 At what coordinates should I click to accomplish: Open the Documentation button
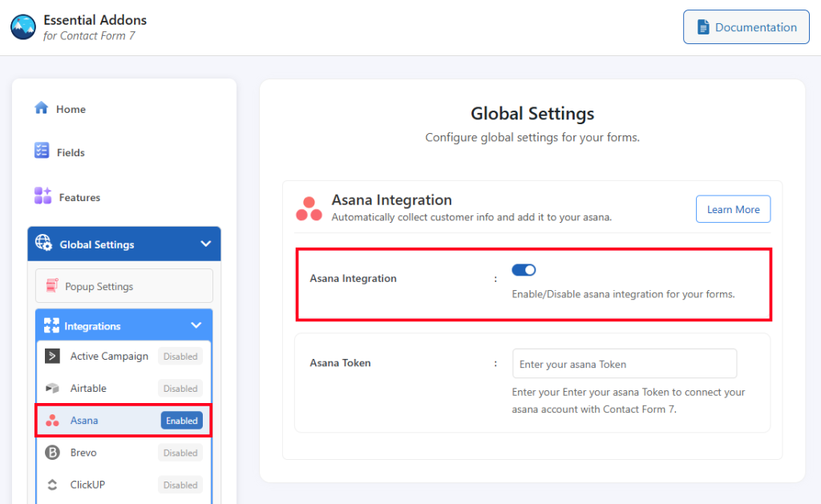pos(746,27)
